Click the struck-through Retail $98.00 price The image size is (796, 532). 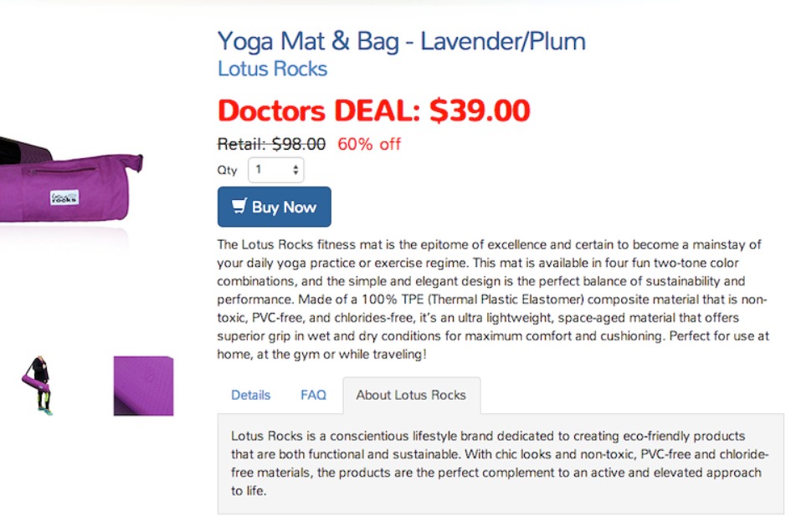[271, 144]
